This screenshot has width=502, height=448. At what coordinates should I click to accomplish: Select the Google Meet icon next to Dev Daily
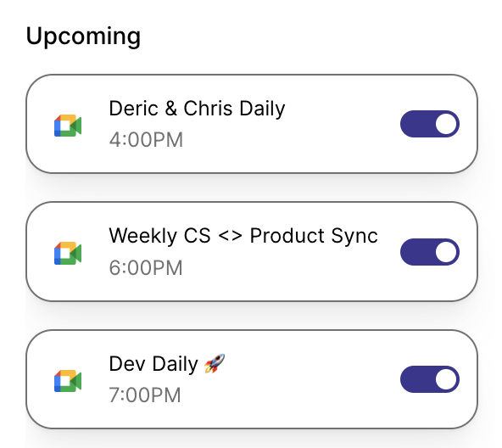(x=68, y=381)
